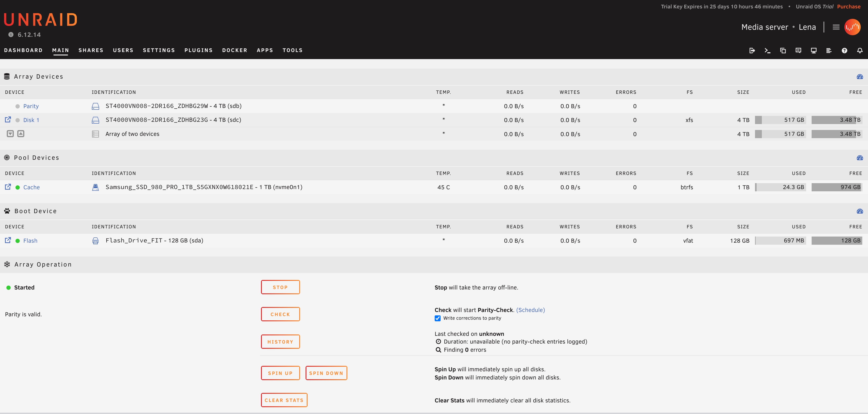This screenshot has width=868, height=414.
Task: Collapse the array with the up arrow
Action: click(x=21, y=134)
